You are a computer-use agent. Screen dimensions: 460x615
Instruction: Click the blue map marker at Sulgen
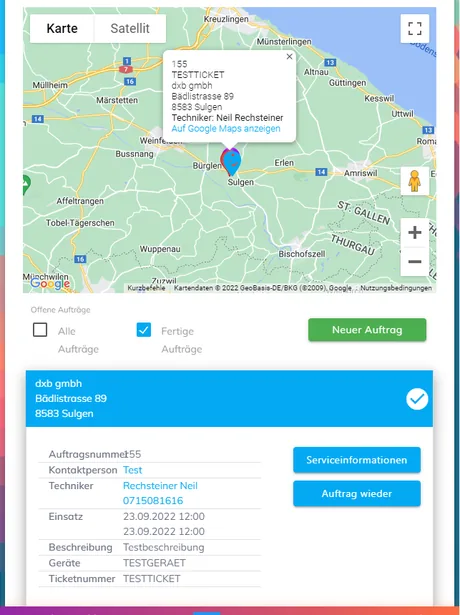click(233, 163)
